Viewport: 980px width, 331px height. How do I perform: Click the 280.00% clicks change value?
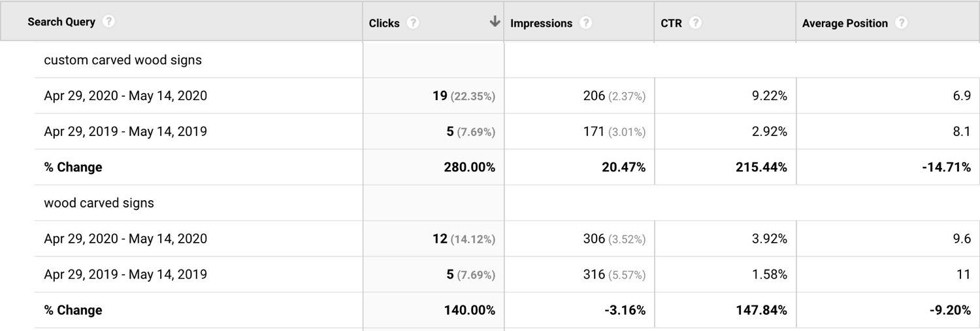470,167
